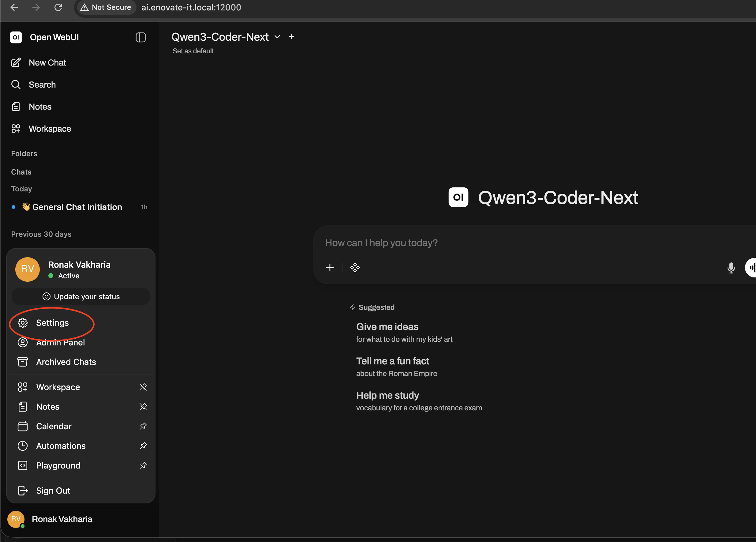Click the Ronak Vakharia profile button at sidebar bottom
756x542 pixels.
79,519
